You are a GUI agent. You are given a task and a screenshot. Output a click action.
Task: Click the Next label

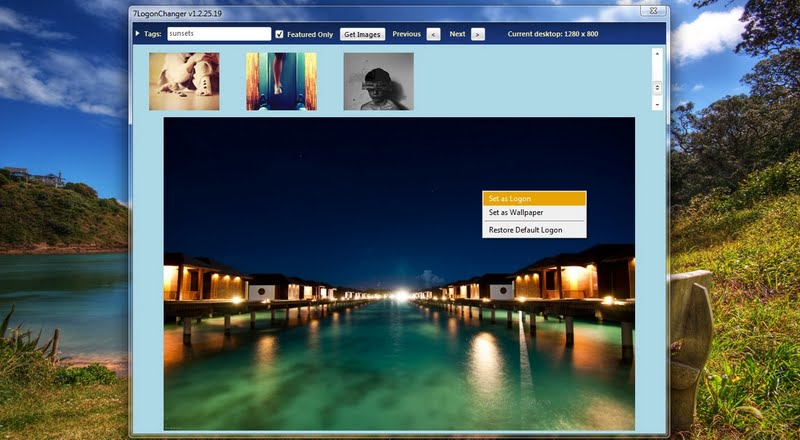457,34
